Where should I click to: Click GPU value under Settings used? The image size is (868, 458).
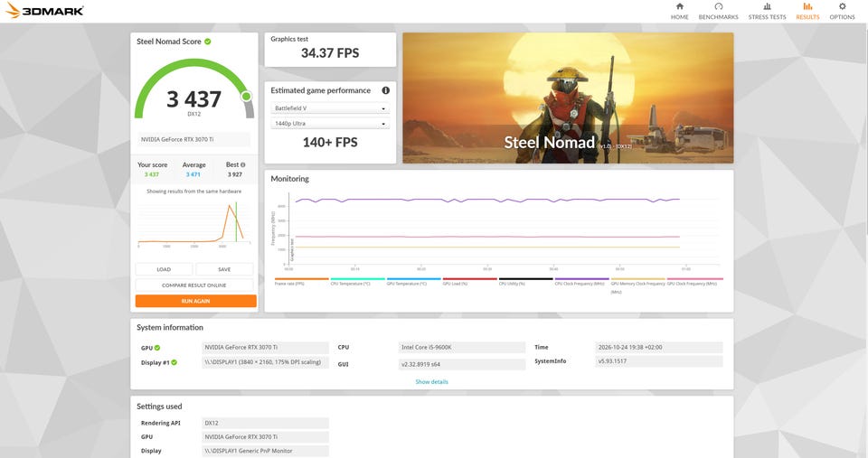[x=265, y=437]
